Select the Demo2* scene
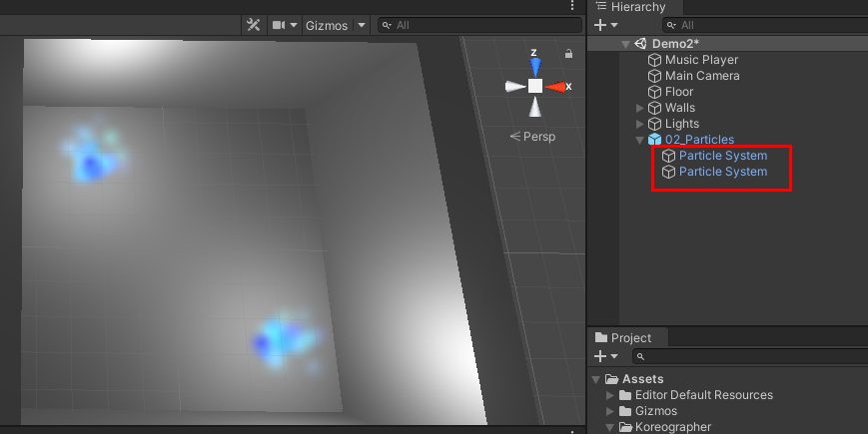868x434 pixels. [x=675, y=44]
